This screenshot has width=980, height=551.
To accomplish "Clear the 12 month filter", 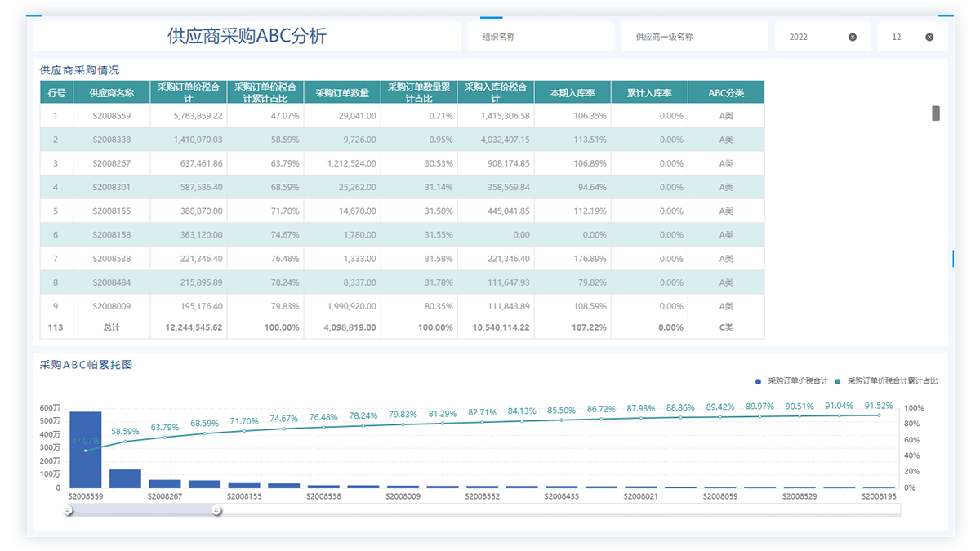I will (929, 38).
